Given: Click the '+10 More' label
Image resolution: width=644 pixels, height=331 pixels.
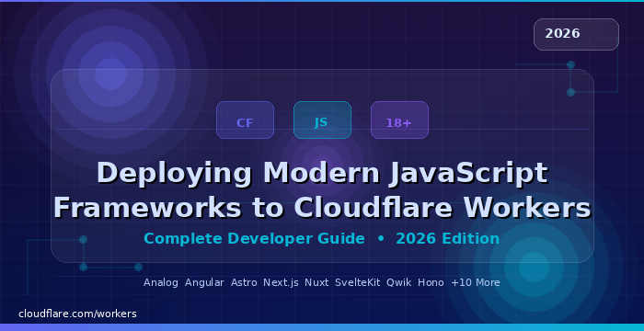Looking at the screenshot, I should 476,282.
